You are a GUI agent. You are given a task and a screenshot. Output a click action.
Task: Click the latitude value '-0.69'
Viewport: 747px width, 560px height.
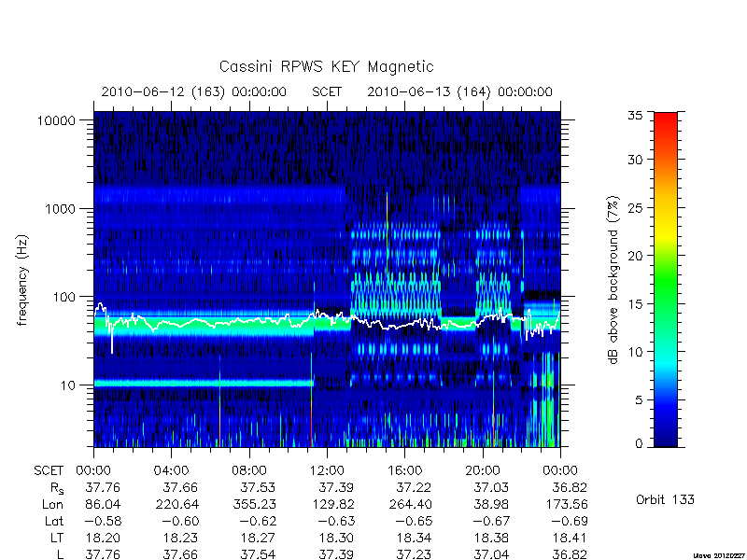[x=570, y=522]
